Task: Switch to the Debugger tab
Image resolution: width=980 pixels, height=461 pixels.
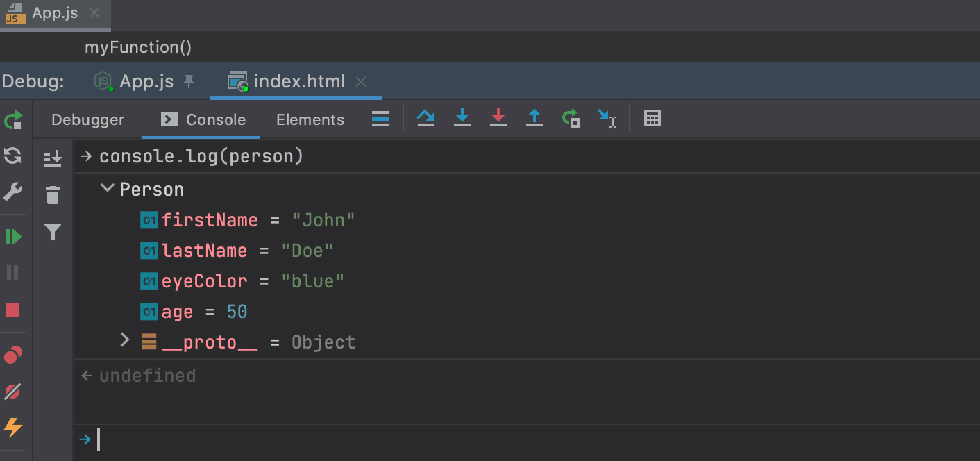Action: pos(88,119)
